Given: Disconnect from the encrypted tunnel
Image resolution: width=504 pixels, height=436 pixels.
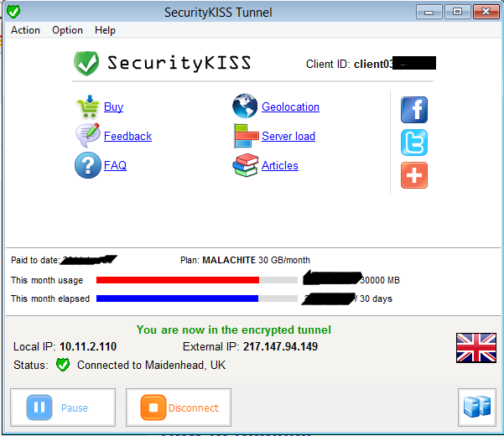Looking at the screenshot, I should coord(179,407).
